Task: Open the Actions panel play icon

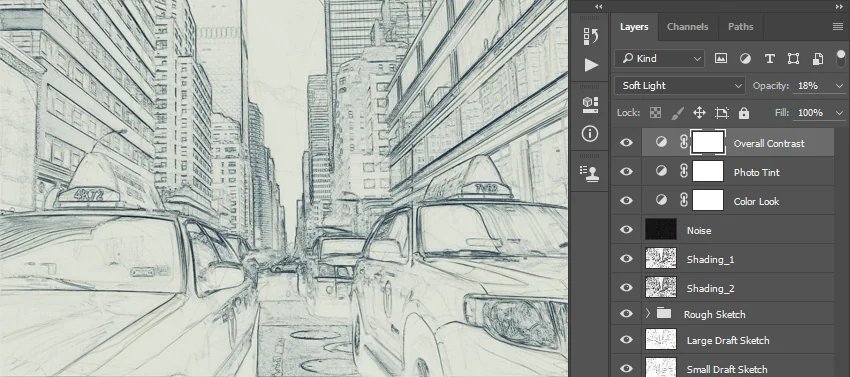Action: tap(591, 65)
